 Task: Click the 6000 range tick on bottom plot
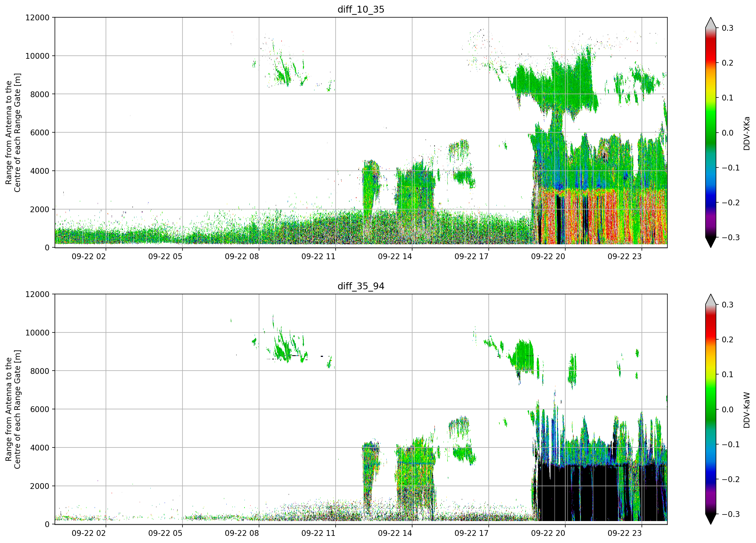click(x=40, y=409)
